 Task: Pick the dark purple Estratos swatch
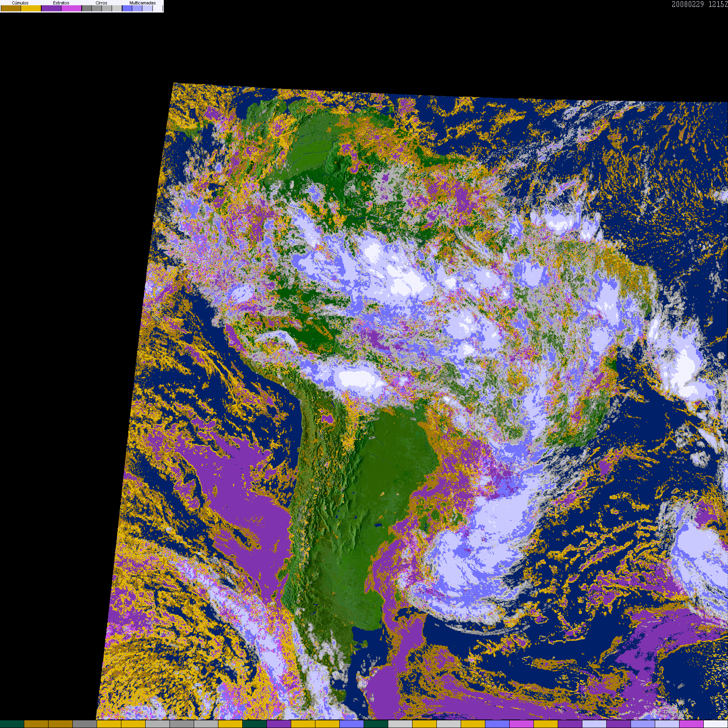click(51, 8)
